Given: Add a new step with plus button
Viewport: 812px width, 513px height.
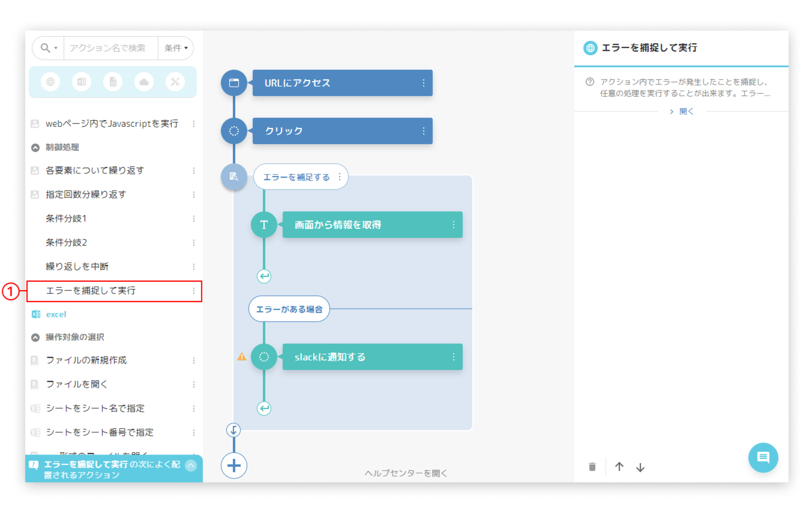Looking at the screenshot, I should (x=234, y=466).
